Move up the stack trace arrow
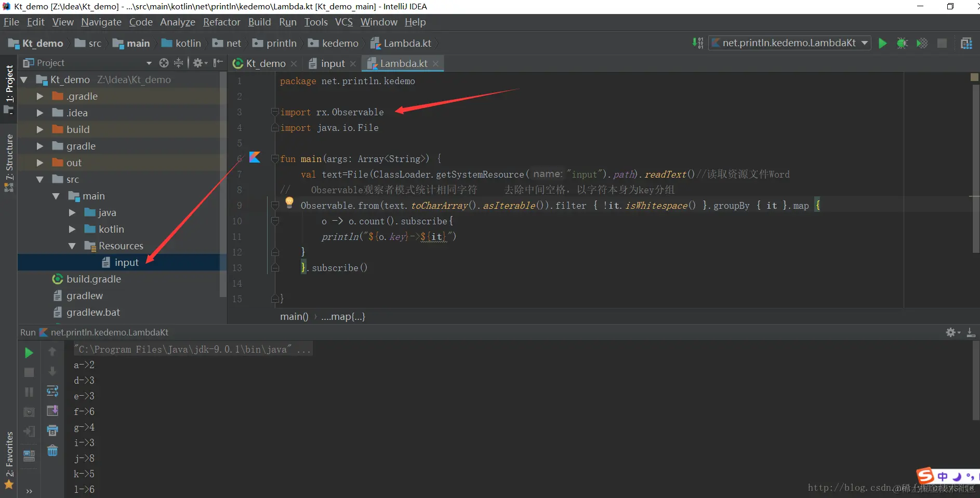Image resolution: width=980 pixels, height=498 pixels. (x=52, y=352)
